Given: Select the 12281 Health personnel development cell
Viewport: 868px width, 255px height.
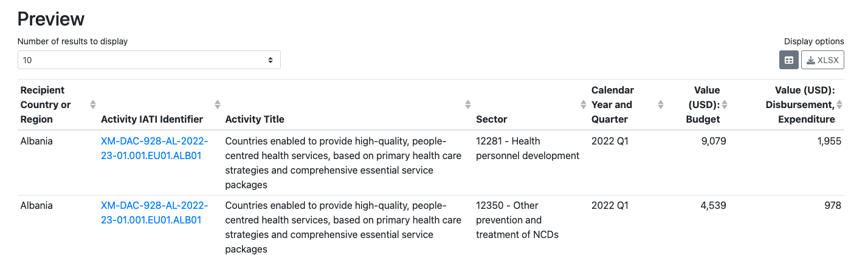Looking at the screenshot, I should 527,148.
